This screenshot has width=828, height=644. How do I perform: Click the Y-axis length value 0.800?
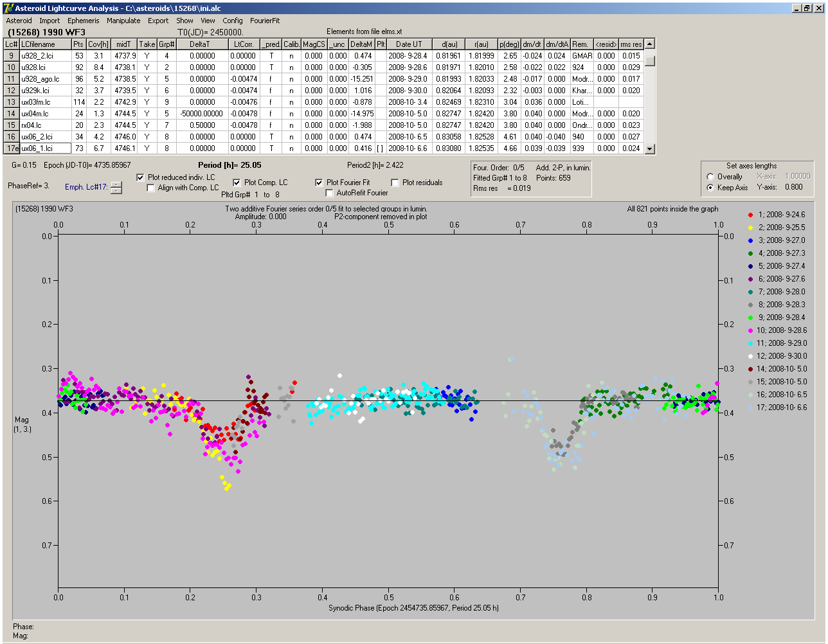click(x=794, y=188)
